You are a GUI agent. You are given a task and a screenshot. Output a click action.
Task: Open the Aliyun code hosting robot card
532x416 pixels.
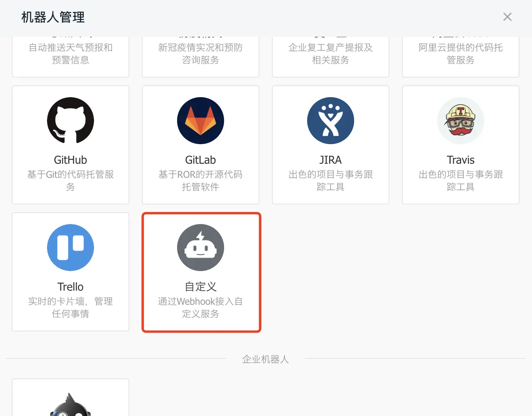click(461, 54)
